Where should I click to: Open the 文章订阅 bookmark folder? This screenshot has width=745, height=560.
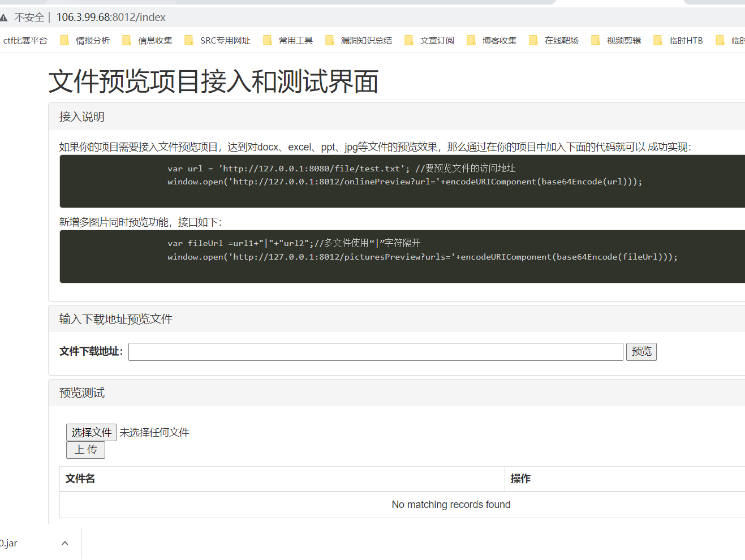429,41
